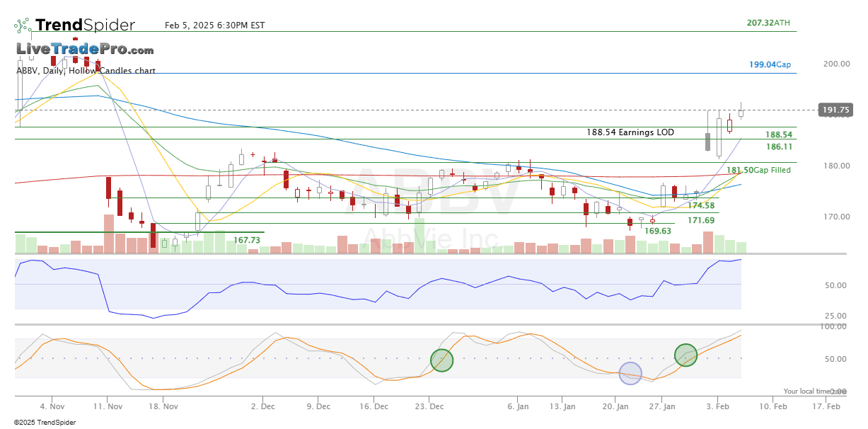
Task: Click the green stochastic circle near 27 Jan
Action: click(x=685, y=355)
